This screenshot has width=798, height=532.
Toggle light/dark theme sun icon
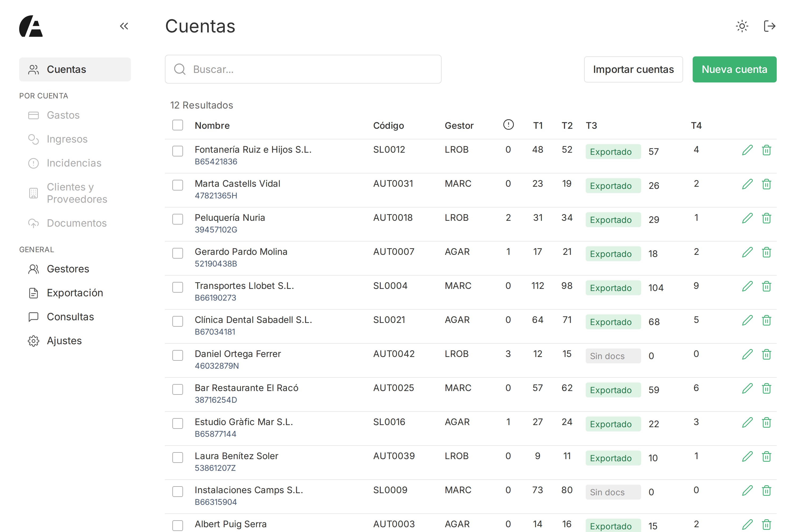tap(742, 26)
